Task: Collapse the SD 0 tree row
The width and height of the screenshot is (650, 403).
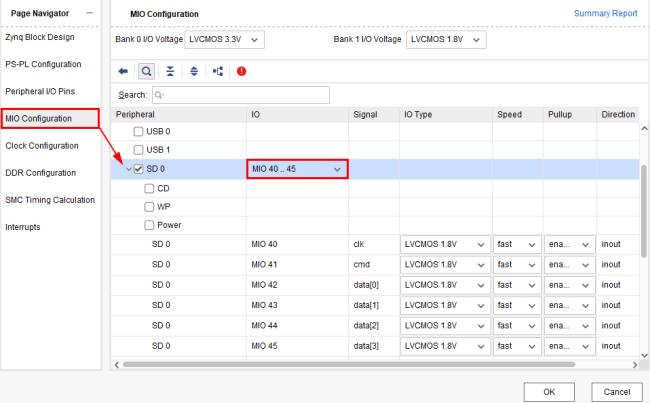Action: (127, 168)
